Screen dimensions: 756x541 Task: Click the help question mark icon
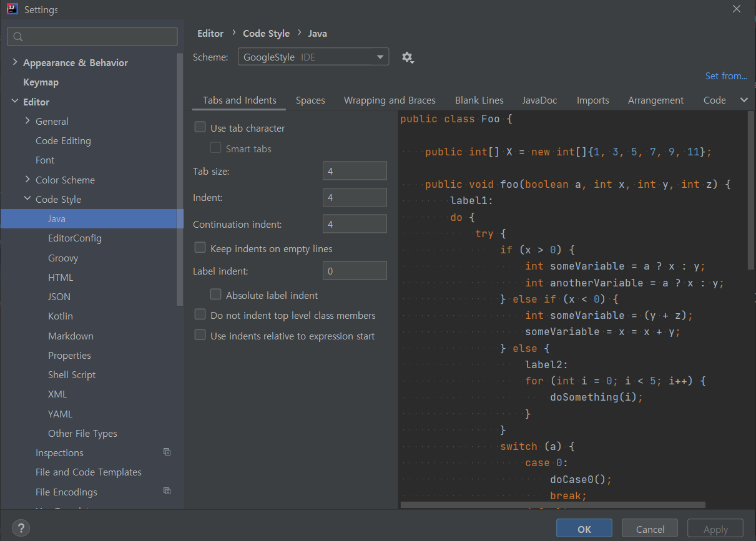[21, 527]
